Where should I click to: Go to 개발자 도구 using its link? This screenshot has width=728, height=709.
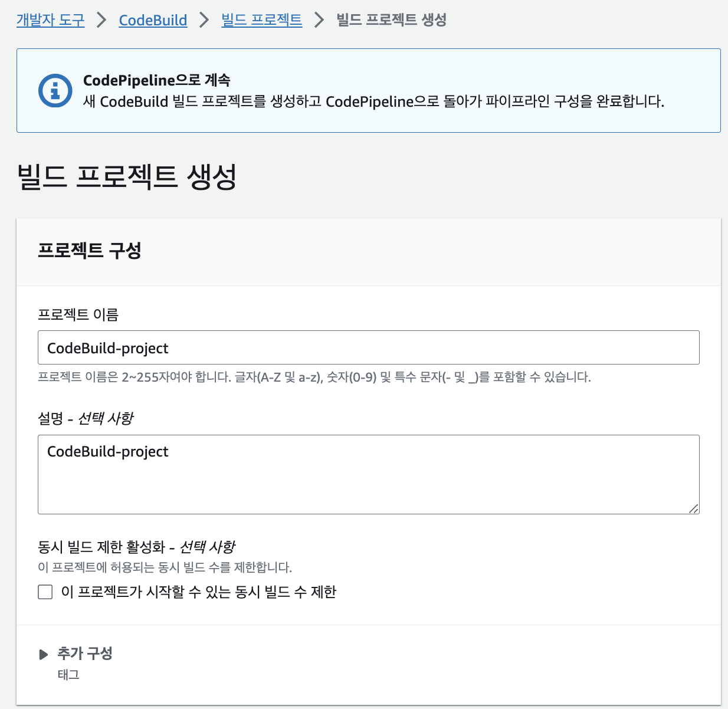[x=50, y=19]
